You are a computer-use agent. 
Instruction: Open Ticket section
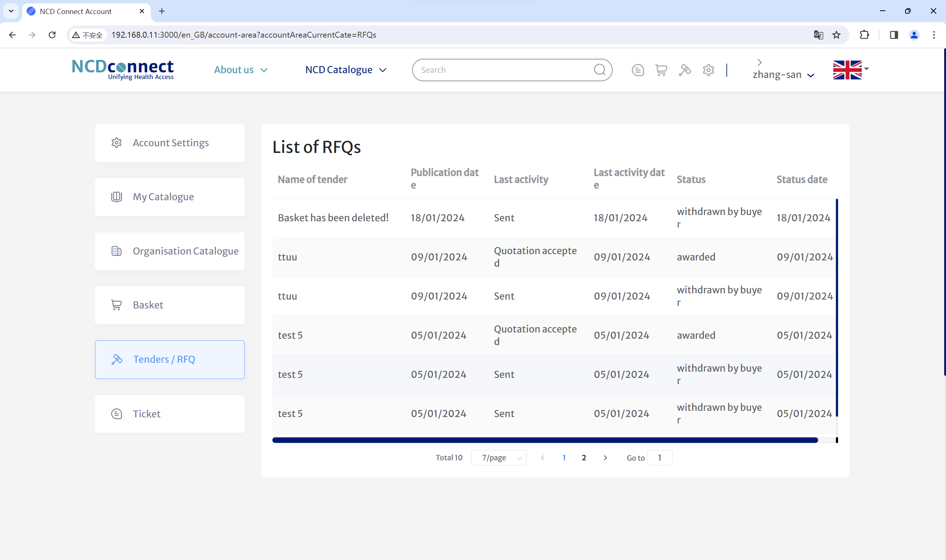pyautogui.click(x=170, y=414)
